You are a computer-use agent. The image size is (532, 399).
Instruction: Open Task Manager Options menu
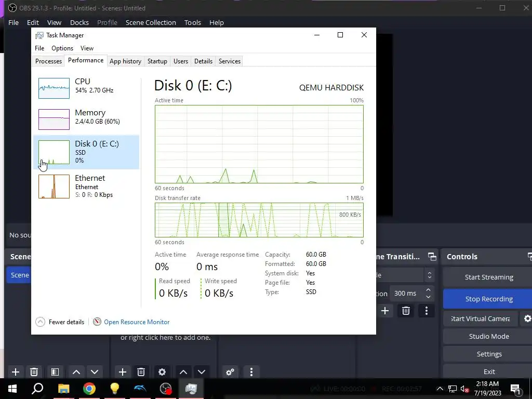click(x=62, y=48)
